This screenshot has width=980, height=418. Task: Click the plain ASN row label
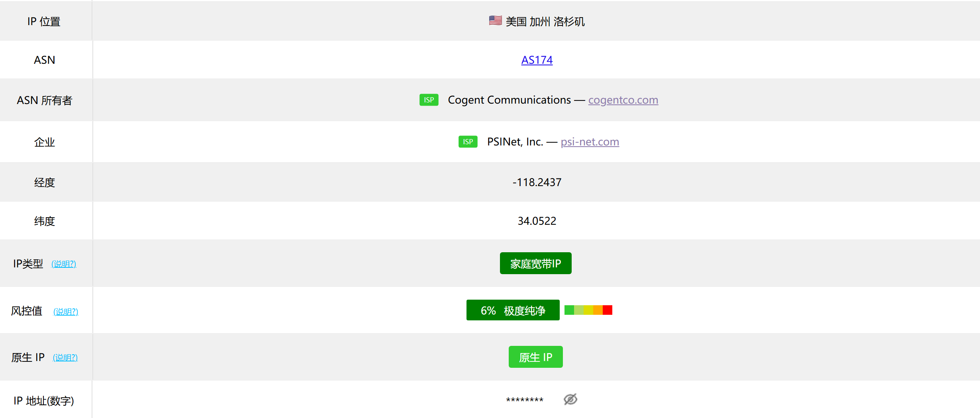44,60
